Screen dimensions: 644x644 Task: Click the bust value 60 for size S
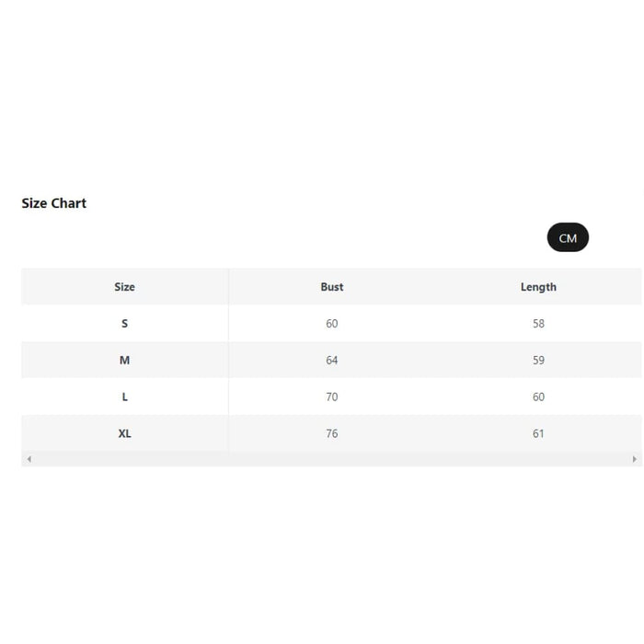coord(332,324)
